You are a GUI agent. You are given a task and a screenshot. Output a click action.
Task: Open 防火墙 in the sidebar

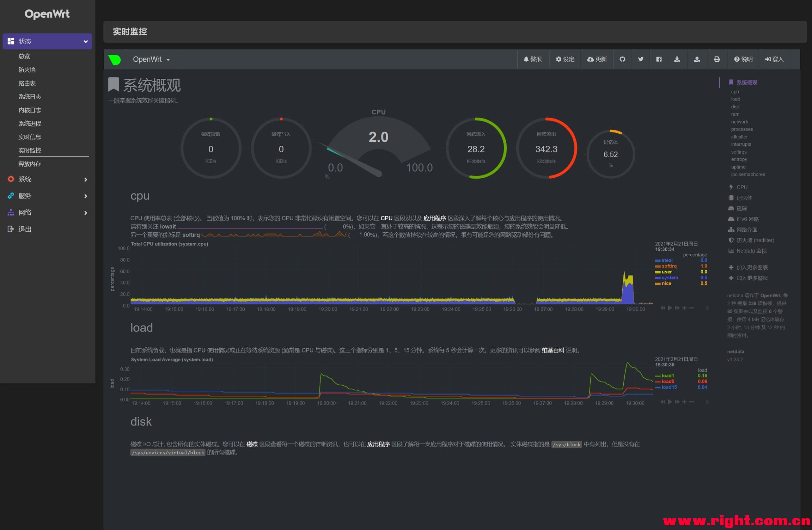pos(27,70)
